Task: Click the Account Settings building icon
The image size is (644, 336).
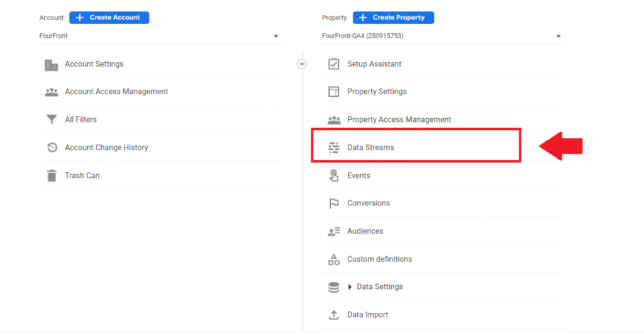Action: point(52,65)
